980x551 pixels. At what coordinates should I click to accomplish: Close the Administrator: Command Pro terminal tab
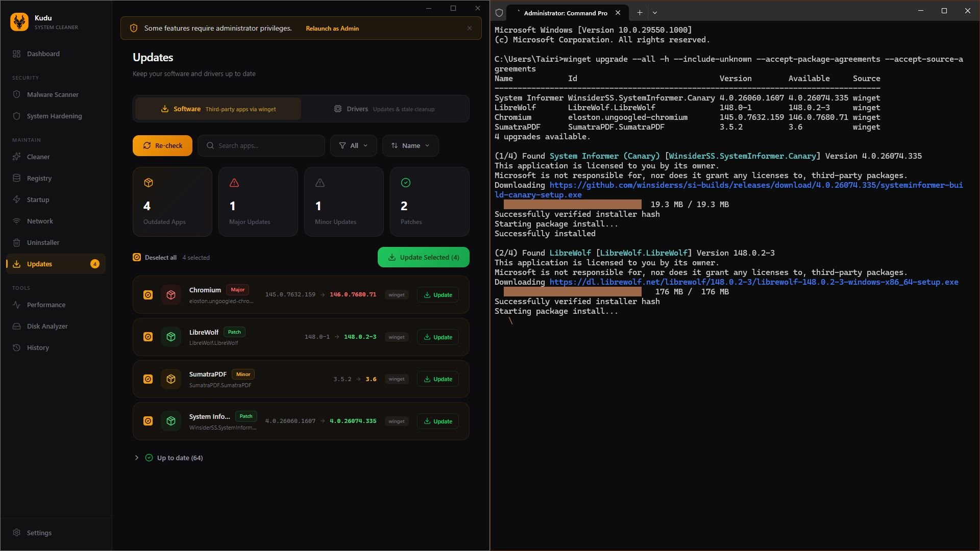pyautogui.click(x=618, y=13)
